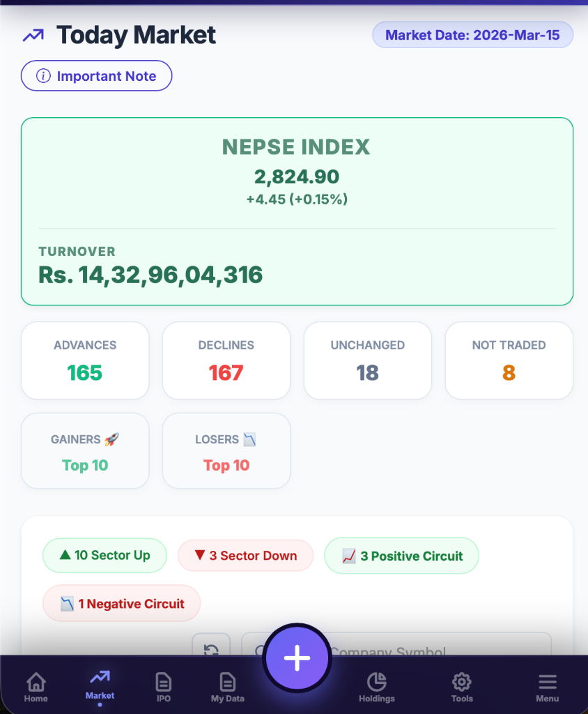The height and width of the screenshot is (714, 588).
Task: Open the Important Note dialog
Action: click(96, 75)
